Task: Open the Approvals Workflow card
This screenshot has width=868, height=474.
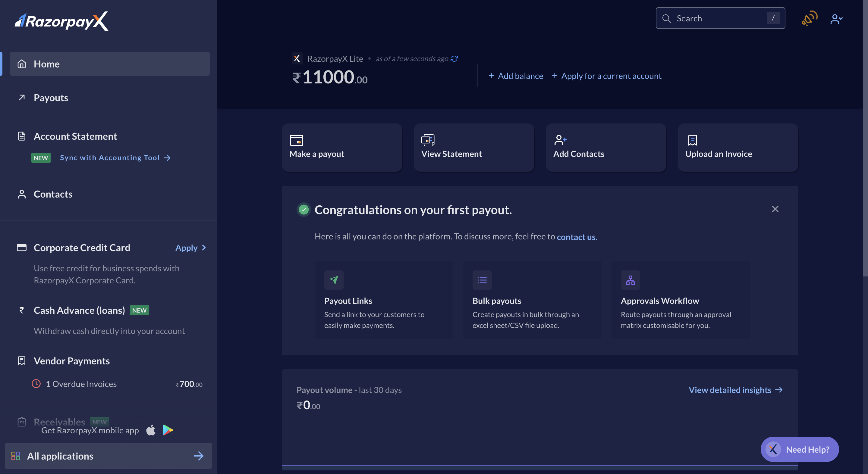Action: (x=680, y=300)
